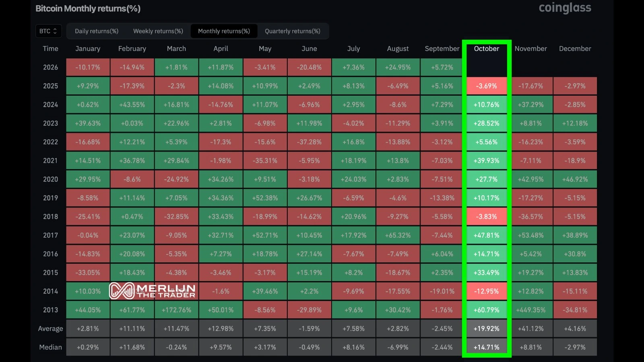Select the Monthly returns(%) tab

(x=224, y=31)
